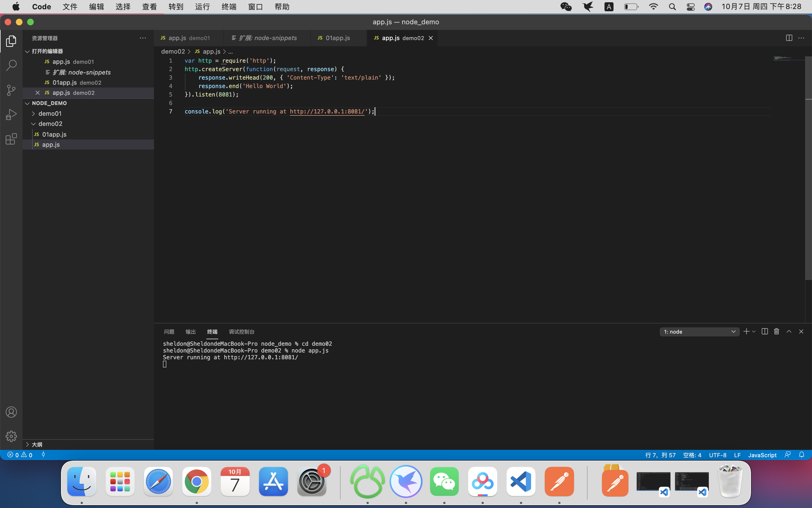Open Postman from the Dock
This screenshot has width=812, height=508.
point(559,481)
